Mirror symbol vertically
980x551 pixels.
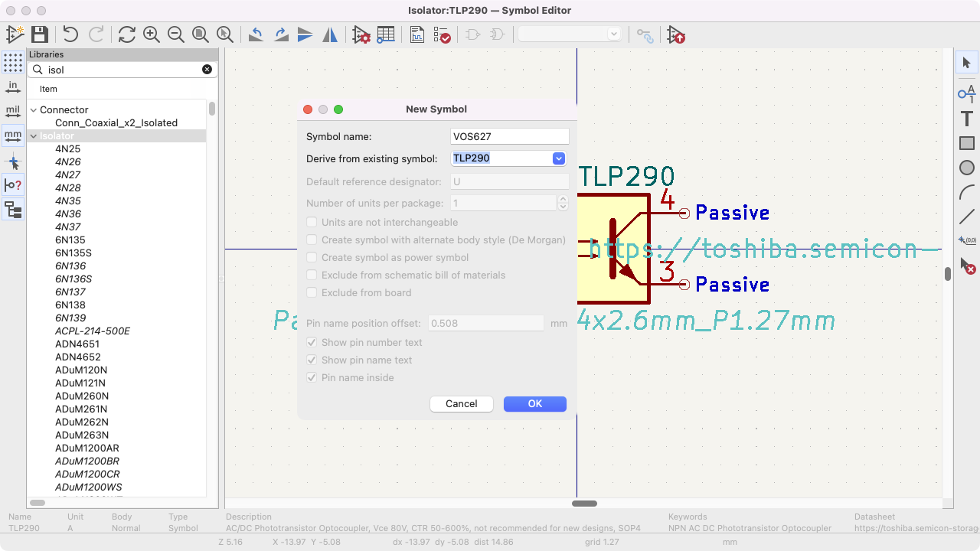pyautogui.click(x=305, y=34)
